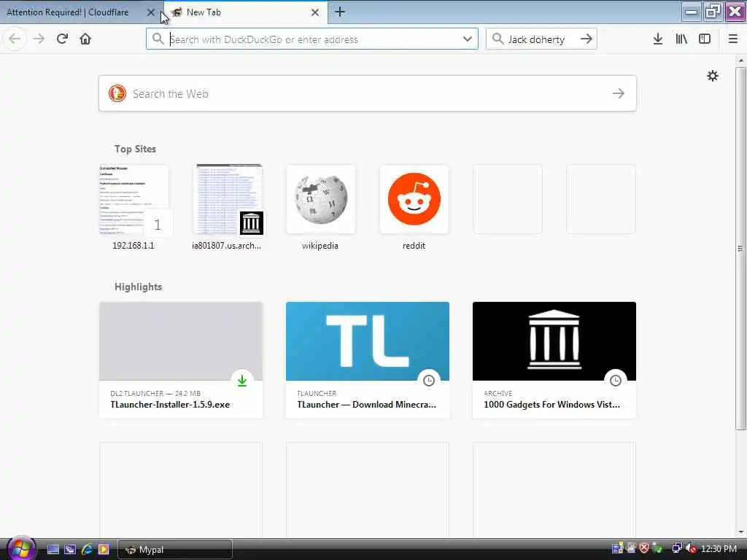Click the Search the Web field

368,93
